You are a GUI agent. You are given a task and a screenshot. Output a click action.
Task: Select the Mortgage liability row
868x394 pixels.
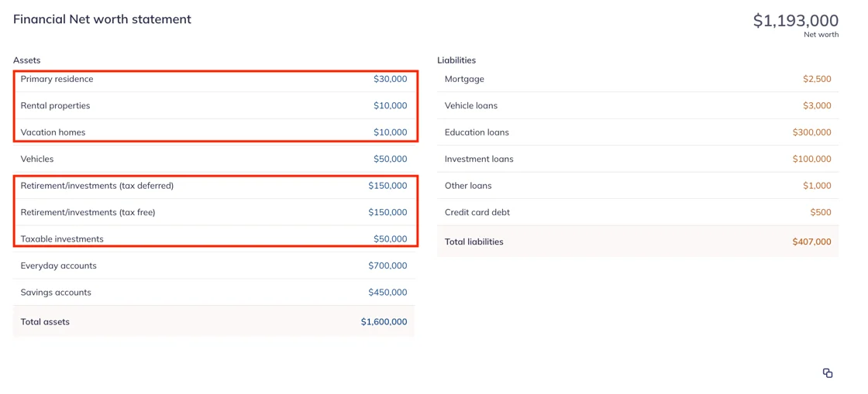point(638,79)
